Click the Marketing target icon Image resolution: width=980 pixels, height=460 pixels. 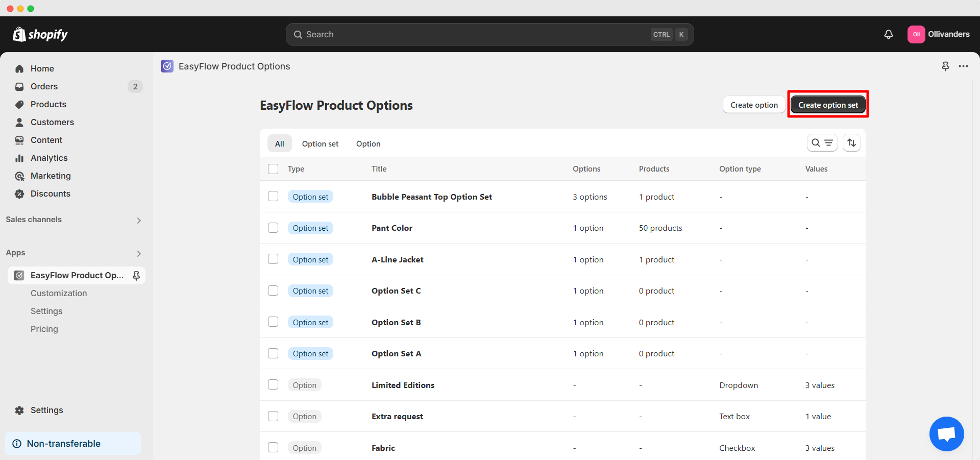click(19, 176)
